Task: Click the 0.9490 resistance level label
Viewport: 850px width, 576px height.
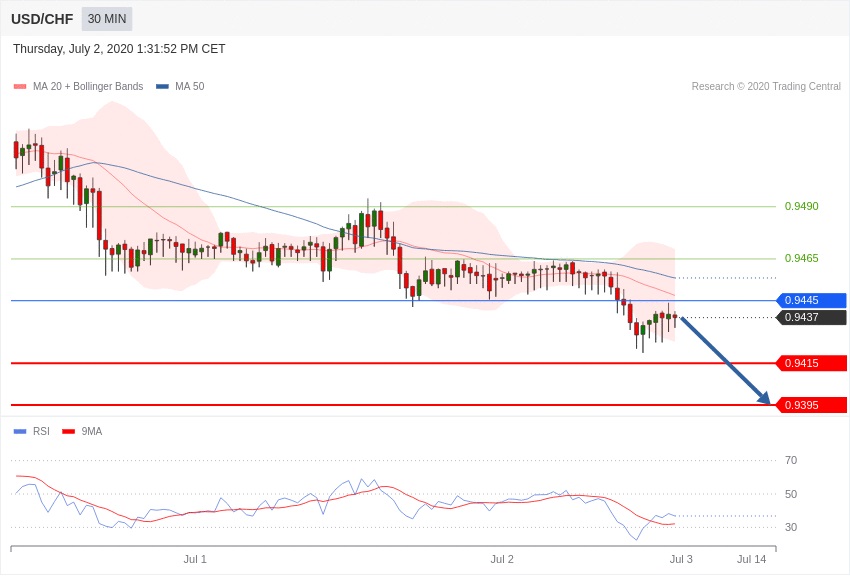Action: (x=801, y=206)
